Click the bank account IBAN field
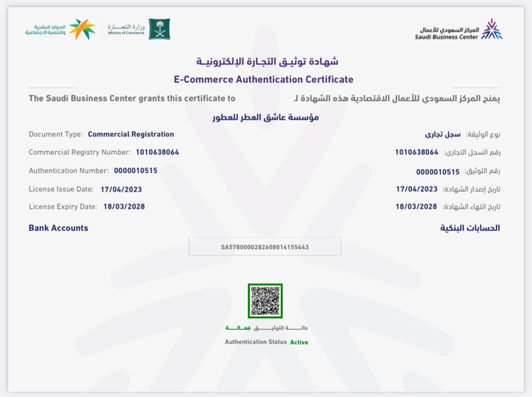The width and height of the screenshot is (532, 397). (265, 247)
